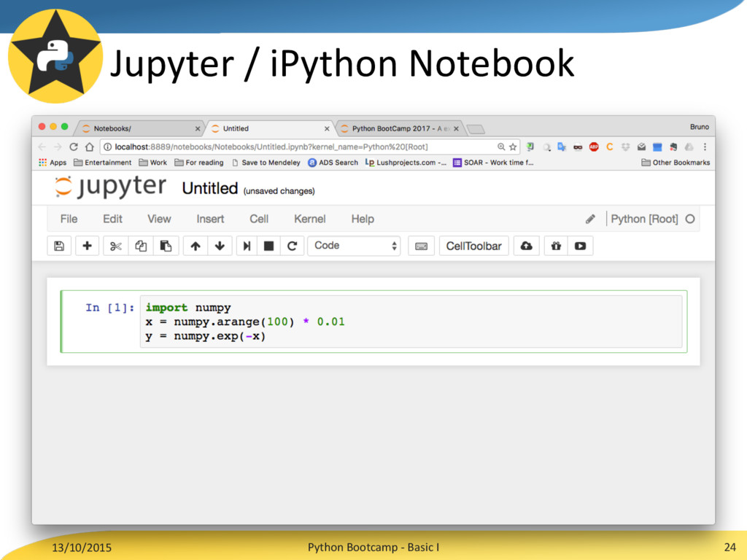Click the (unsaved changes) status text
Screen dimensions: 747x560
coord(279,191)
